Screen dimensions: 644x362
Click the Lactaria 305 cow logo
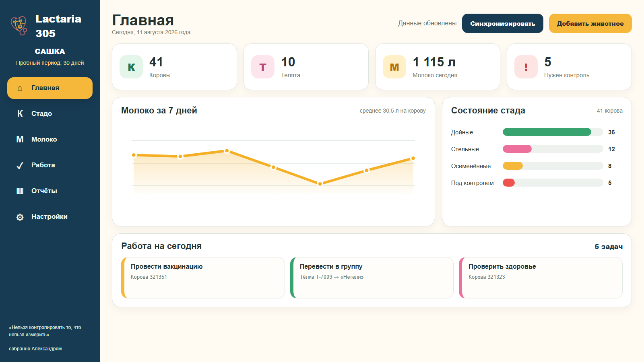coord(19,26)
